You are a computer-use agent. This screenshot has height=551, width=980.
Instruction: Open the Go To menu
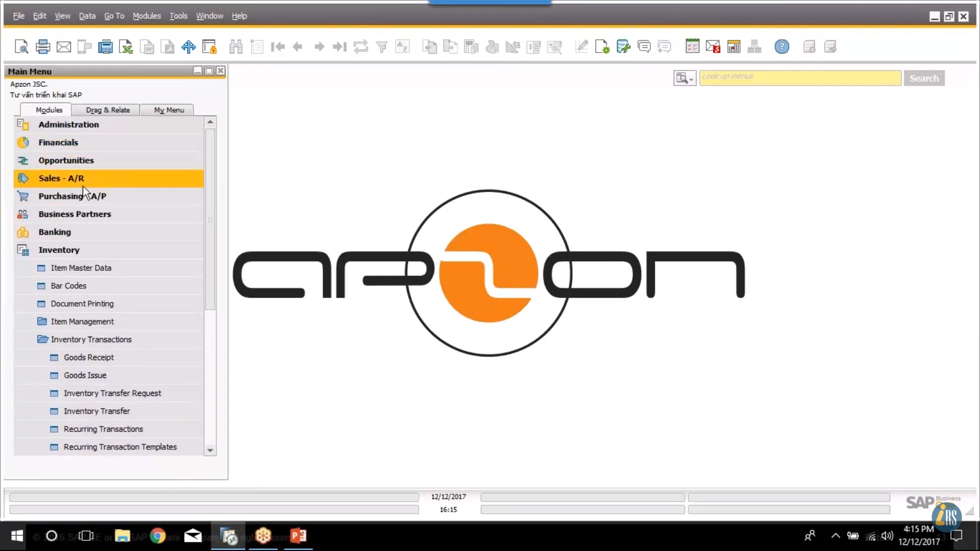point(114,16)
